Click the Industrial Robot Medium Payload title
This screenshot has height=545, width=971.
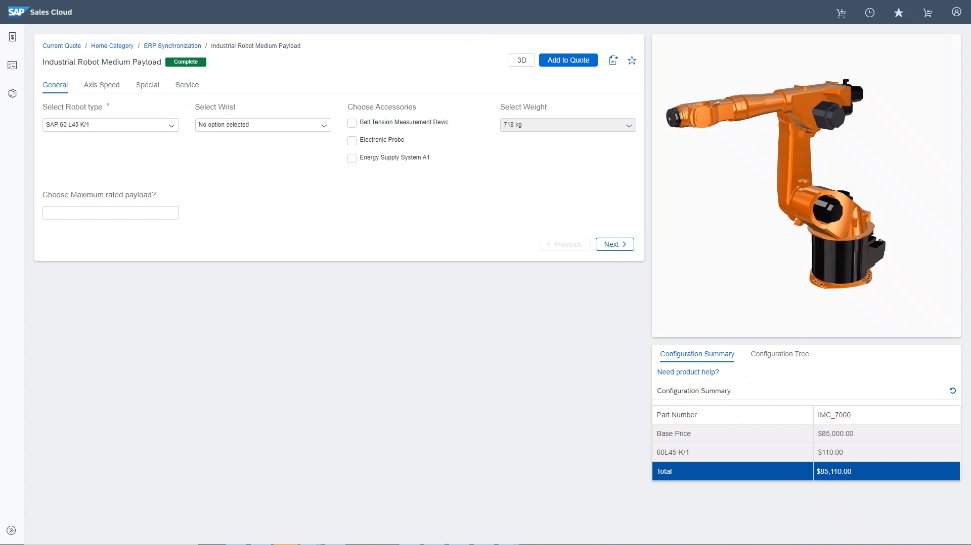pos(102,62)
